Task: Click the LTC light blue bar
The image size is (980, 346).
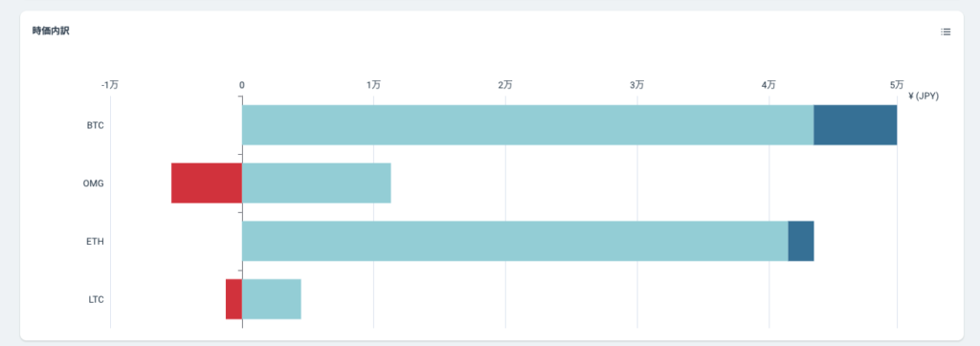Action: click(271, 299)
